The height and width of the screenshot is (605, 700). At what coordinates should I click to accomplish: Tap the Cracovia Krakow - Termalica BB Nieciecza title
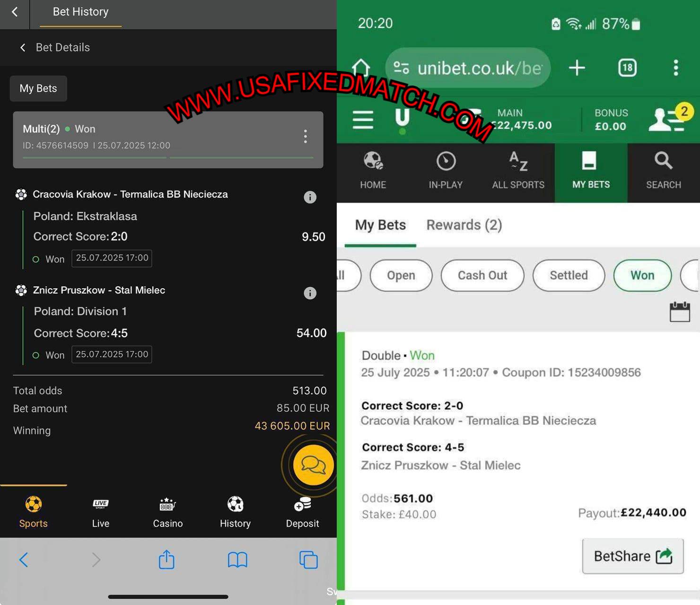pyautogui.click(x=130, y=194)
